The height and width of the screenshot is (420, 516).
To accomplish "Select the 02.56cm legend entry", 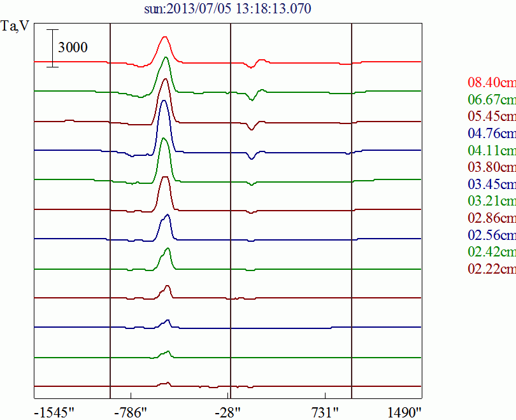I will tap(492, 235).
